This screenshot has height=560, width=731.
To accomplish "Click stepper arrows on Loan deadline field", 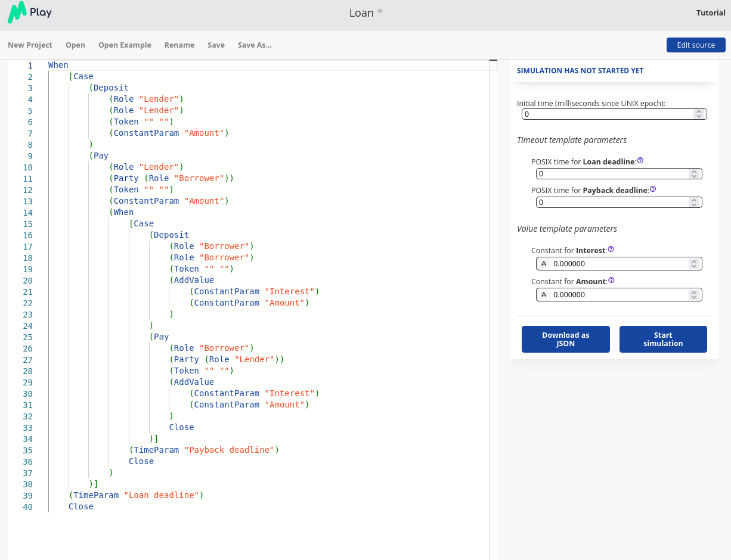I will (694, 174).
